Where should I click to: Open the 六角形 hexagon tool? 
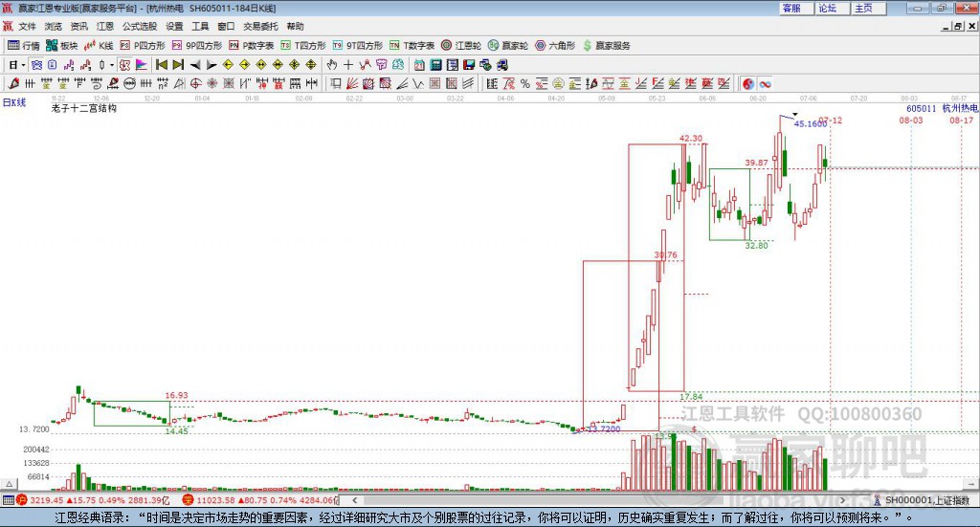pos(554,46)
